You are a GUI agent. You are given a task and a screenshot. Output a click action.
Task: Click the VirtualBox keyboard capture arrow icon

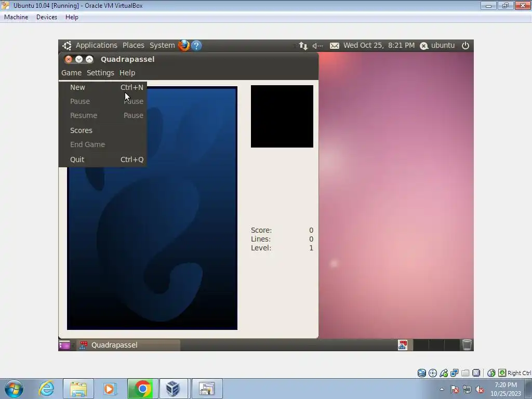[502, 373]
